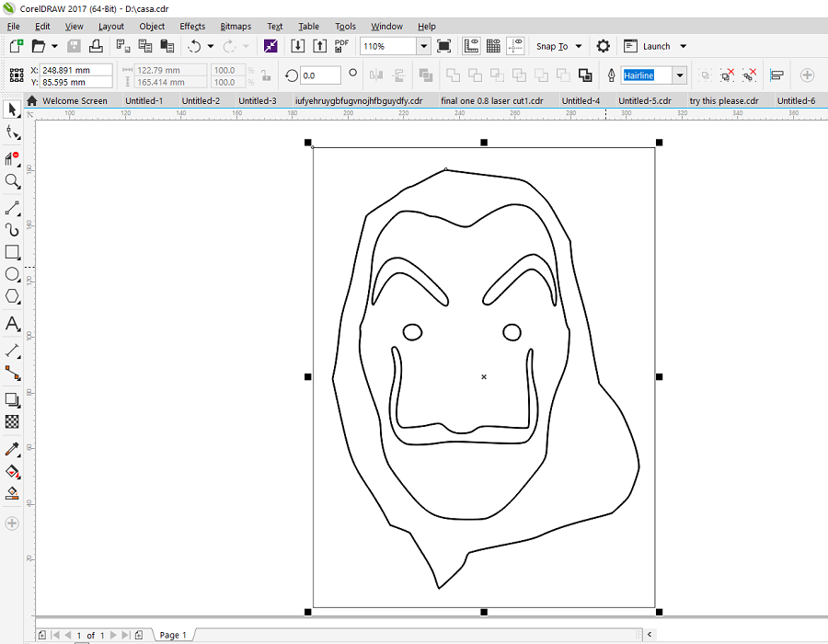Viewport: 828px width, 644px height.
Task: Click the Import icon
Action: [x=298, y=46]
